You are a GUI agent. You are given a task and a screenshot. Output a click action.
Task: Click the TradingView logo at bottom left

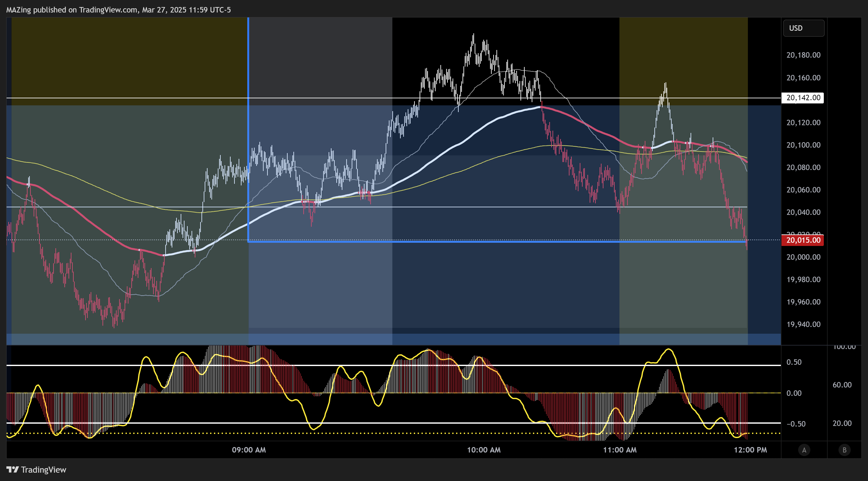click(x=37, y=469)
